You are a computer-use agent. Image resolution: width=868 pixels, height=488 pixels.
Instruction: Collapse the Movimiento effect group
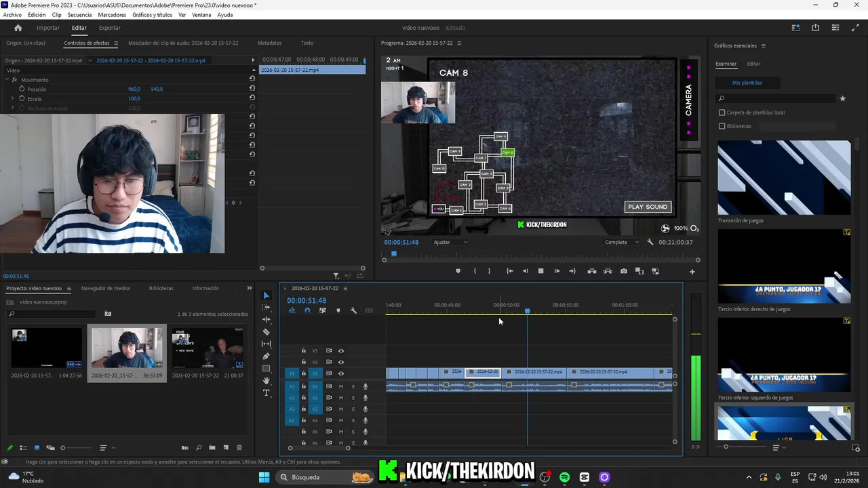point(7,79)
